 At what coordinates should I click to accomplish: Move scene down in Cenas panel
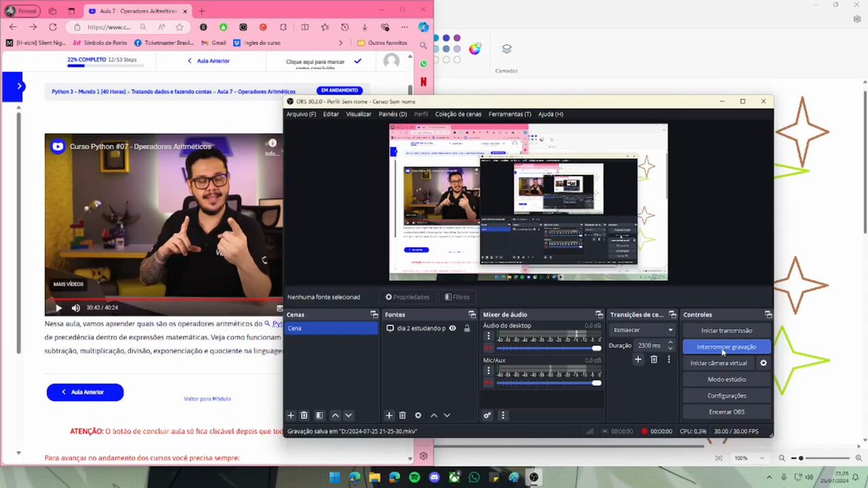pyautogui.click(x=349, y=416)
